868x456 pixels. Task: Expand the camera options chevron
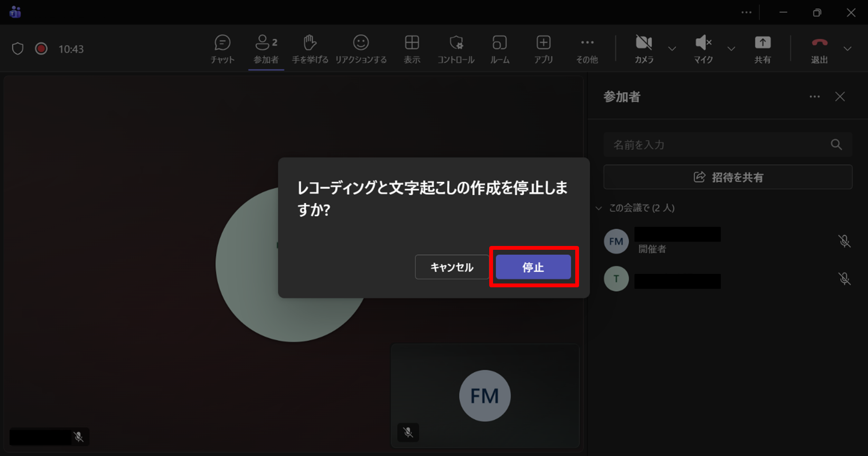coord(672,49)
